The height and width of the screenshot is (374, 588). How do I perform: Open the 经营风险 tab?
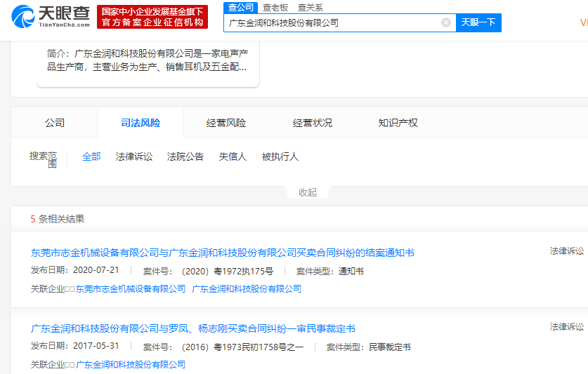pos(226,123)
